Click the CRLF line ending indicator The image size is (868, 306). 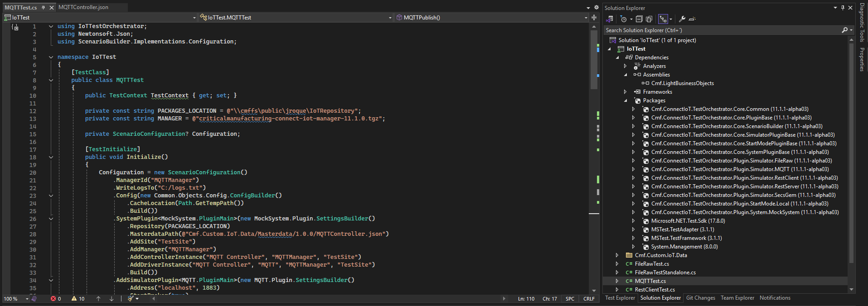point(589,299)
